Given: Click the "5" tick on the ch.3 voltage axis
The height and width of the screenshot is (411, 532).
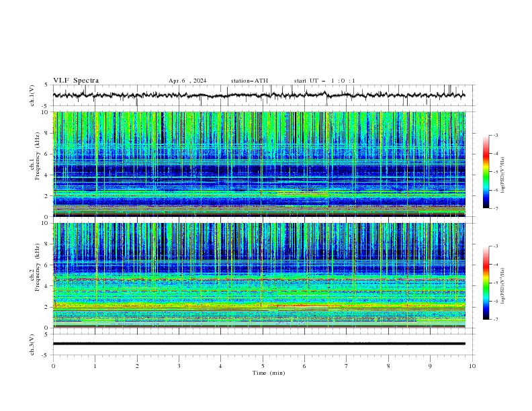Looking at the screenshot, I should pyautogui.click(x=46, y=334).
